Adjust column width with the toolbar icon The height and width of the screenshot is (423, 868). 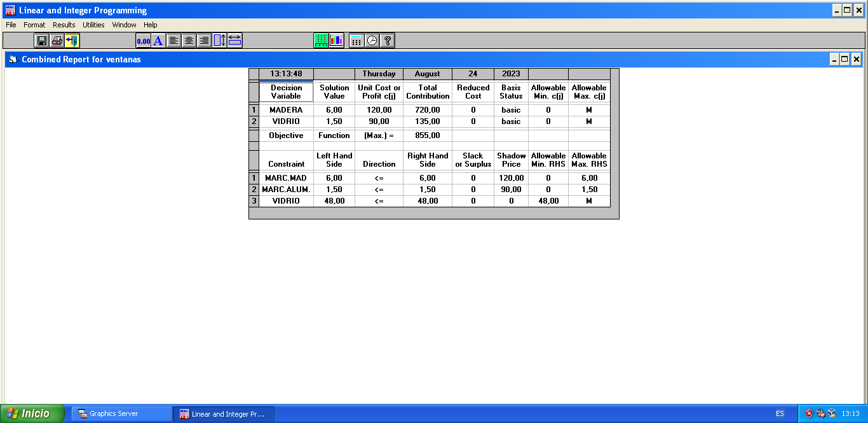[x=234, y=41]
